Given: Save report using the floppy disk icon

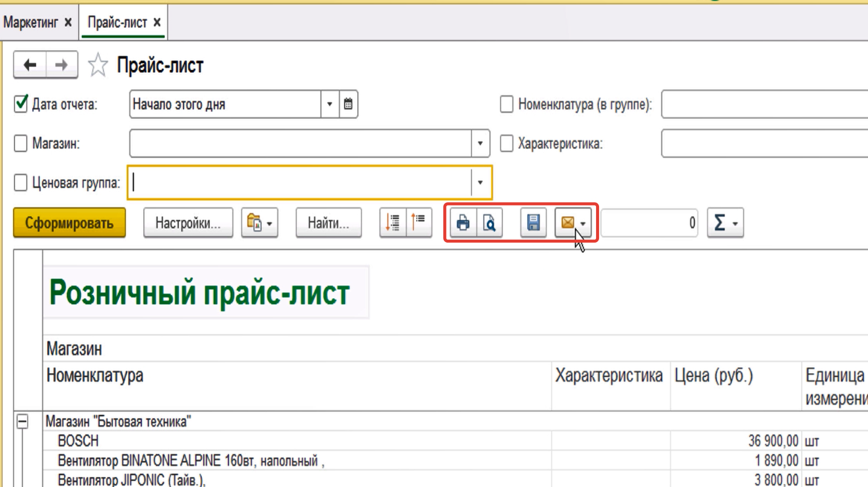Looking at the screenshot, I should point(533,223).
